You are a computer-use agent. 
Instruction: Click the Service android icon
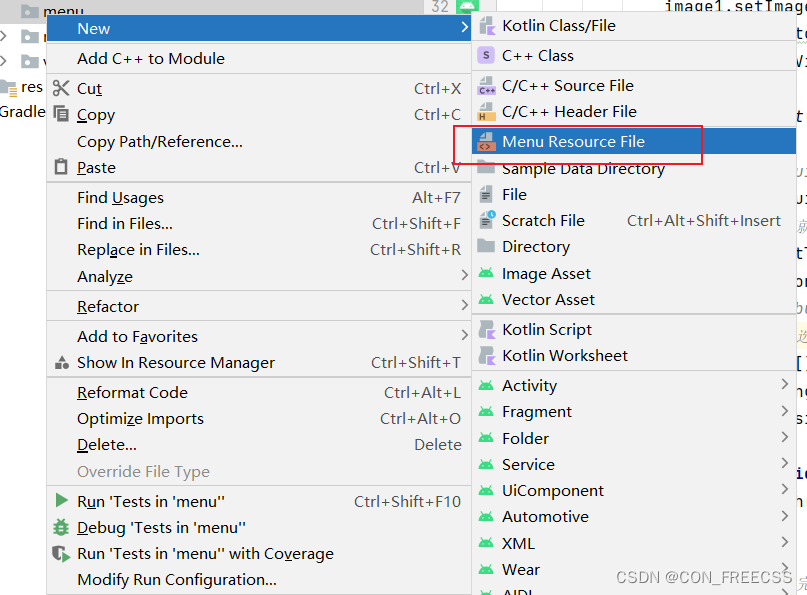(x=486, y=464)
